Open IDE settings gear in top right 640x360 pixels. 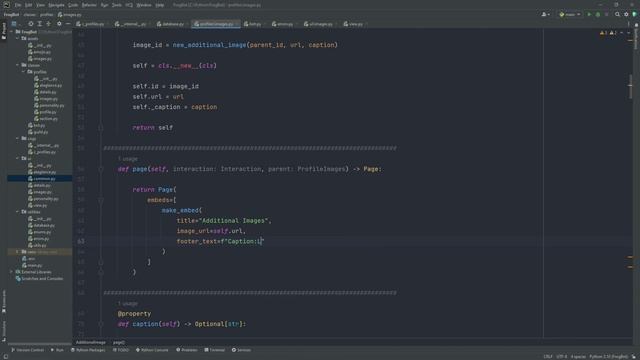coord(627,14)
